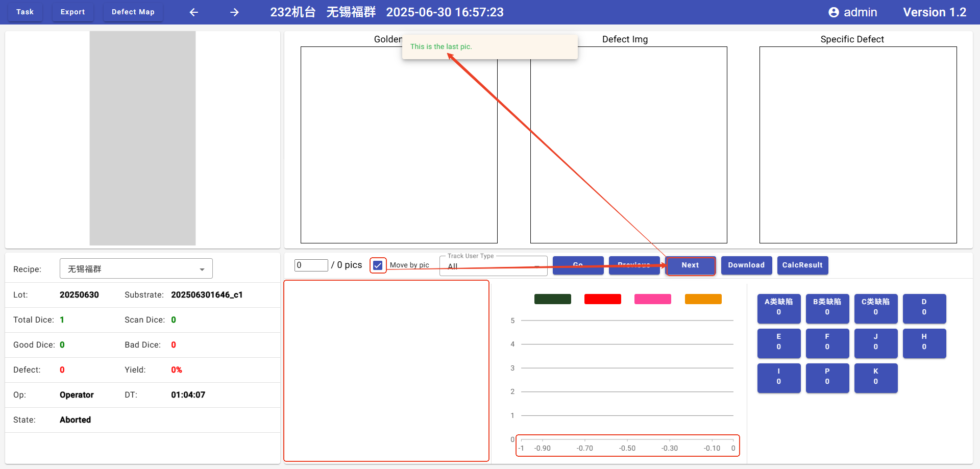Screen dimensions: 980x469
Task: Click the dark green legend swatch
Action: pos(553,299)
